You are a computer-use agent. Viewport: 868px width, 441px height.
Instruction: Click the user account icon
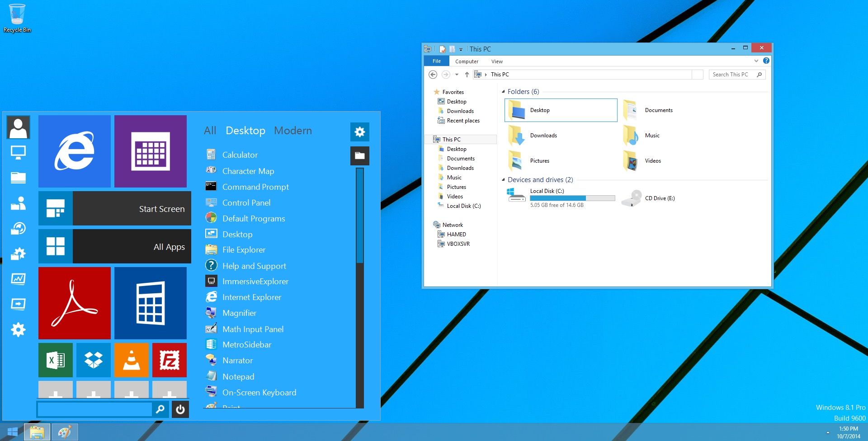click(x=19, y=127)
